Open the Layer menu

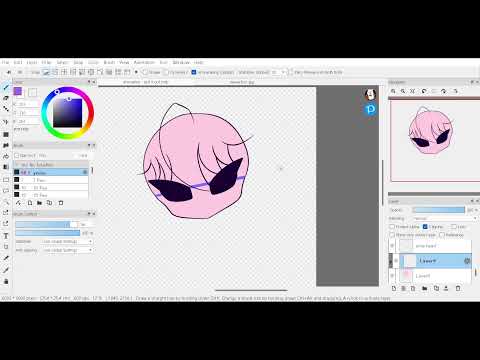point(32,62)
